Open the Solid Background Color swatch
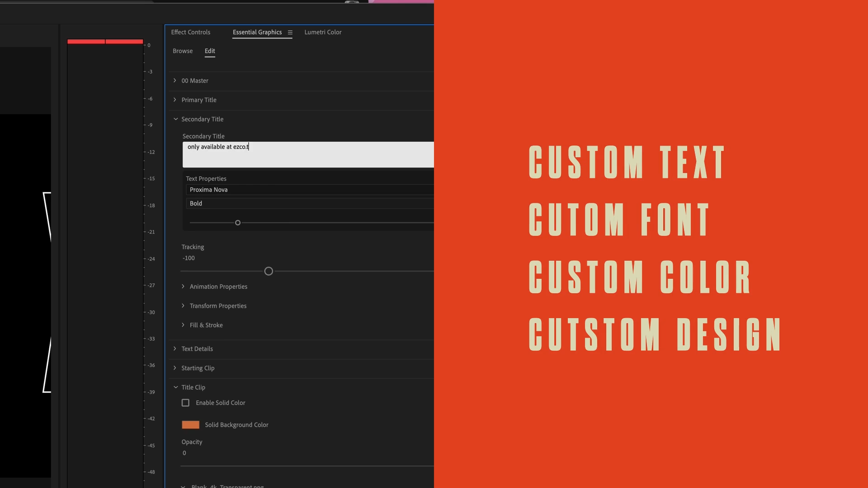This screenshot has width=868, height=488. coord(190,425)
